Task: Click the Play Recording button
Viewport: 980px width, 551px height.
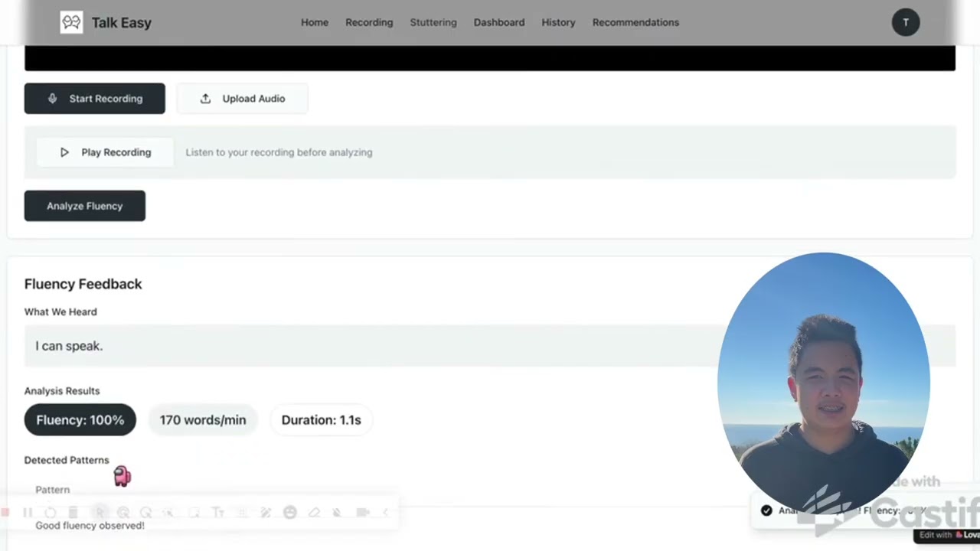Action: pos(105,152)
